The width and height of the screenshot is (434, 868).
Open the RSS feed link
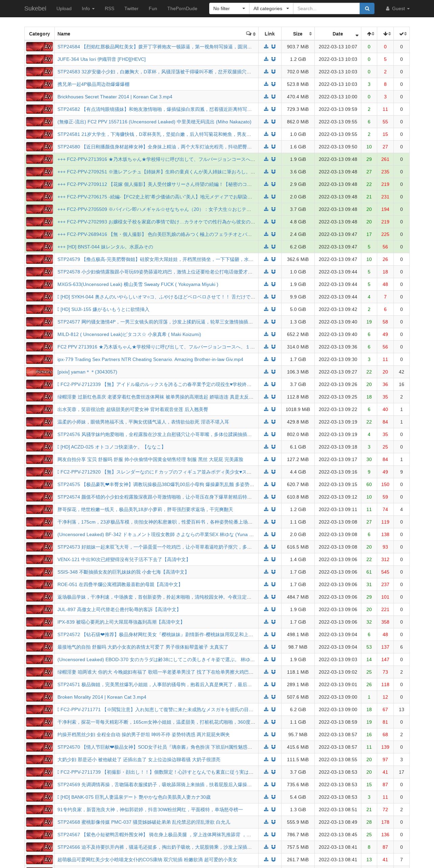[x=110, y=8]
